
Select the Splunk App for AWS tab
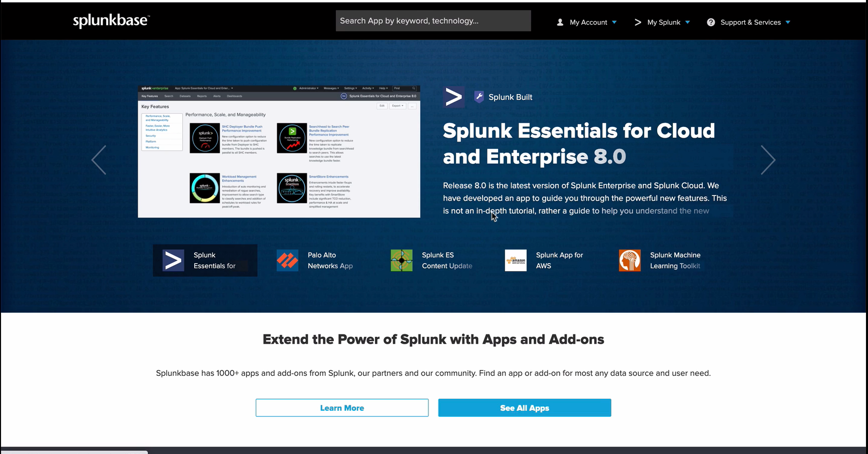tap(559, 261)
